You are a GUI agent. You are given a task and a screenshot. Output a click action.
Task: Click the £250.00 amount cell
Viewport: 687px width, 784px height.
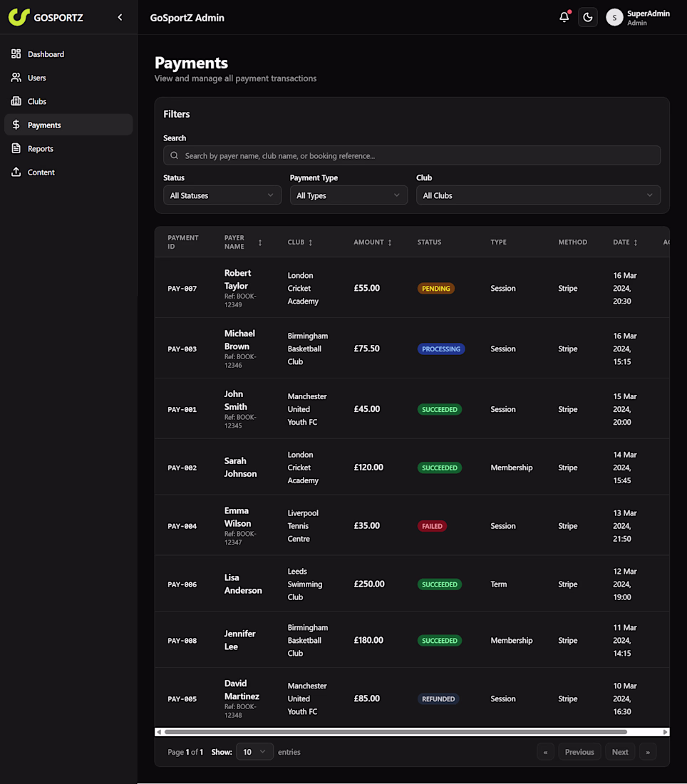(369, 584)
